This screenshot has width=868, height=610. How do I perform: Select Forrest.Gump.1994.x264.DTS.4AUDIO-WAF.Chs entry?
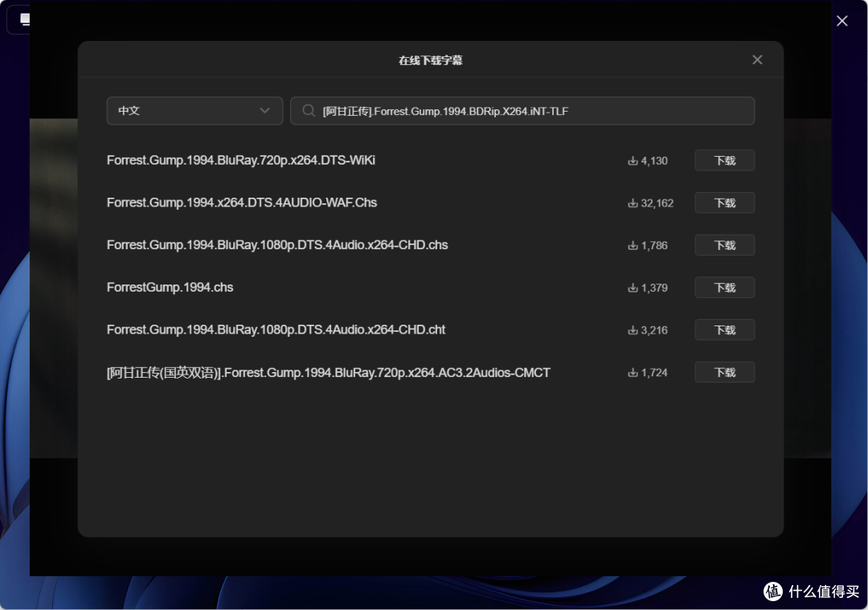tap(242, 203)
